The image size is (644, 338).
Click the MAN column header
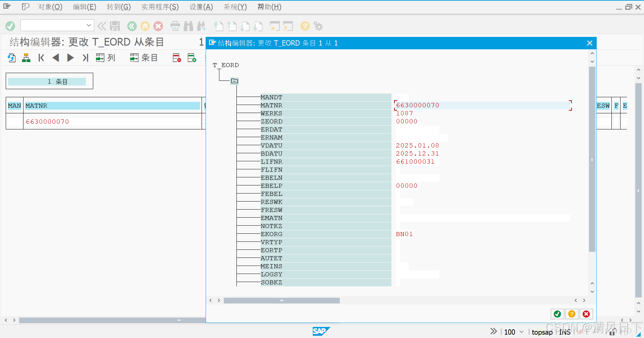click(x=14, y=106)
